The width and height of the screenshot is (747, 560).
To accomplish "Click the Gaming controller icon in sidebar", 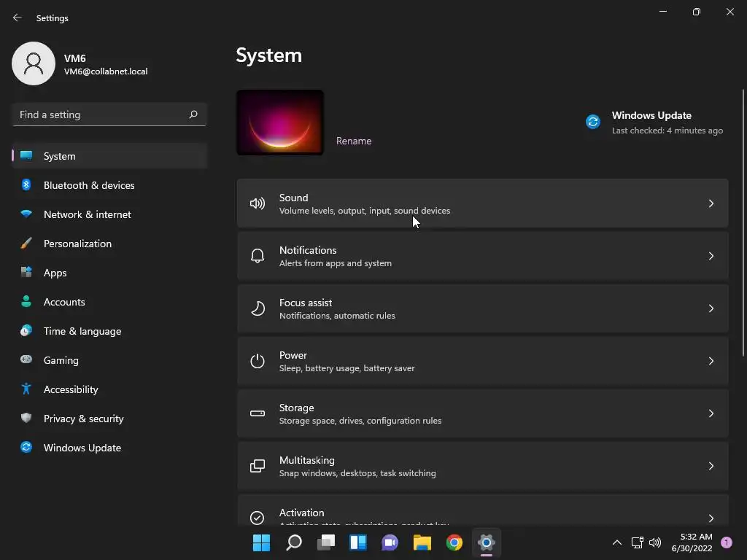I will (x=26, y=359).
